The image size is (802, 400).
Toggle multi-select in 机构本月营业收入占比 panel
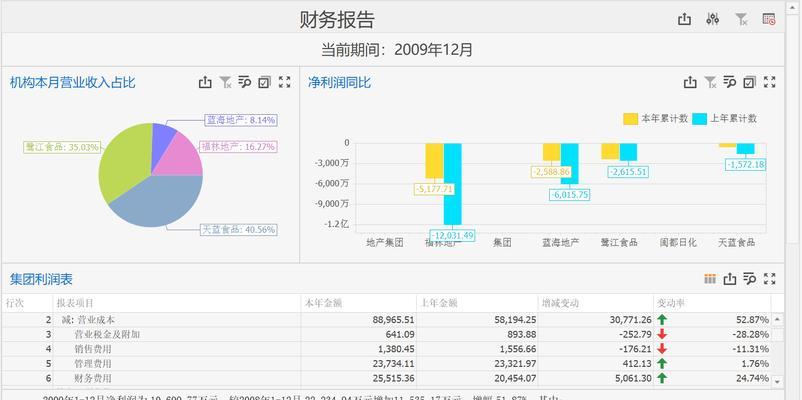264,82
